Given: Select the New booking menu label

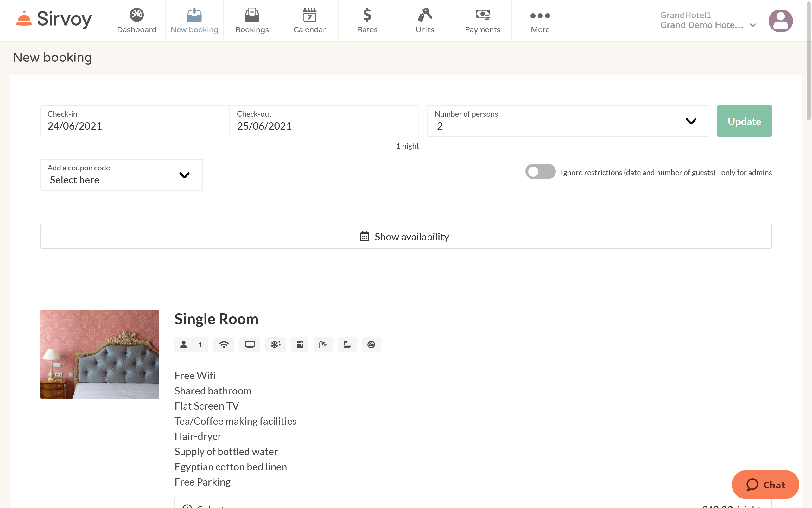Looking at the screenshot, I should tap(194, 29).
